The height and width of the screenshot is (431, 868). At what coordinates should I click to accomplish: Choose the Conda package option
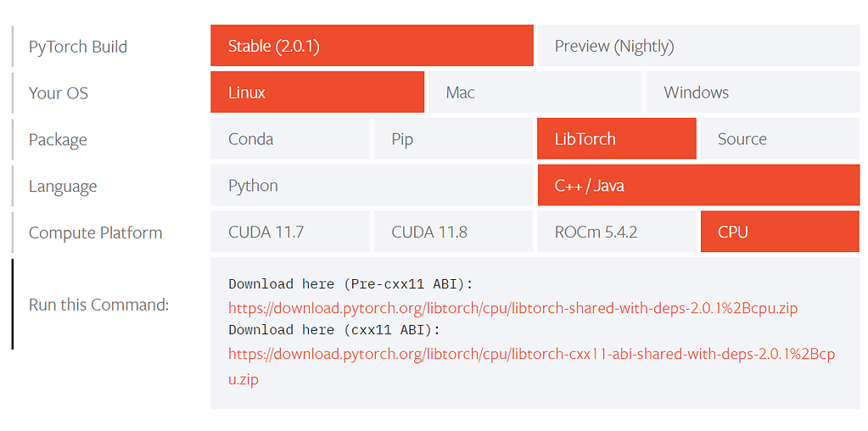point(289,139)
